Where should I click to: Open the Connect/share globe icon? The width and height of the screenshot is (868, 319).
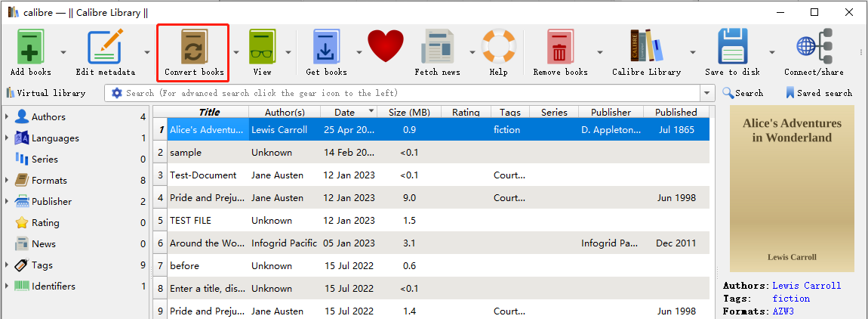coord(814,47)
